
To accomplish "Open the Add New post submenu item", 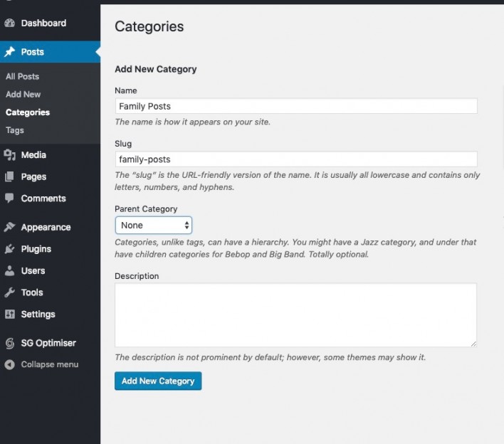I will click(x=23, y=94).
